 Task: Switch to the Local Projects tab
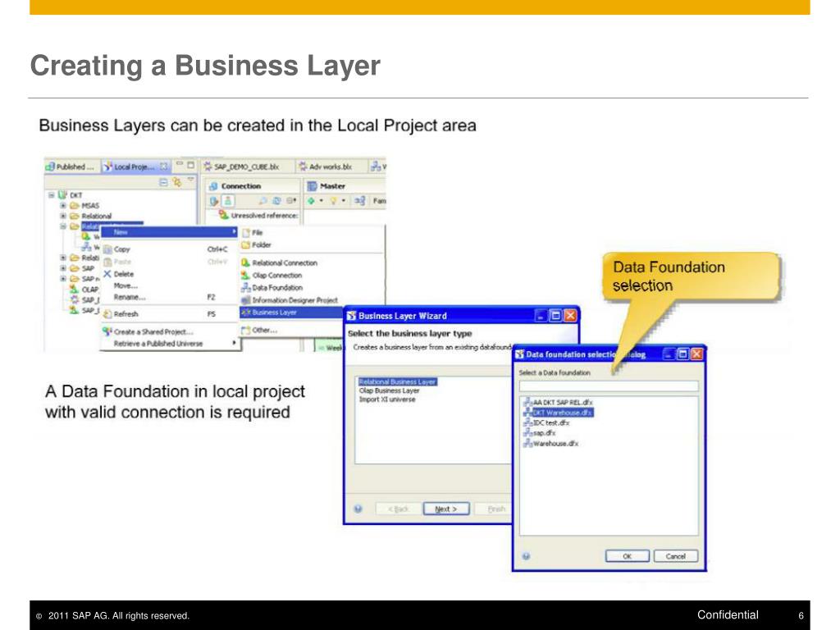[x=136, y=167]
